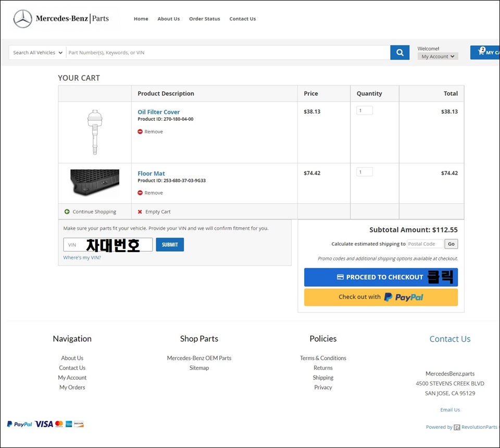
Task: Click the $74.42 value in Total column
Action: 449,173
